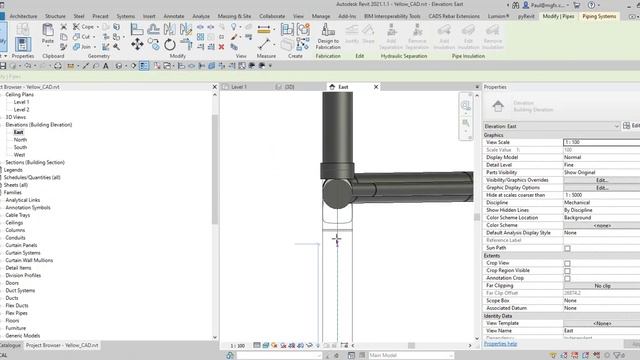Click the Design to Fabrication icon

pyautogui.click(x=328, y=30)
